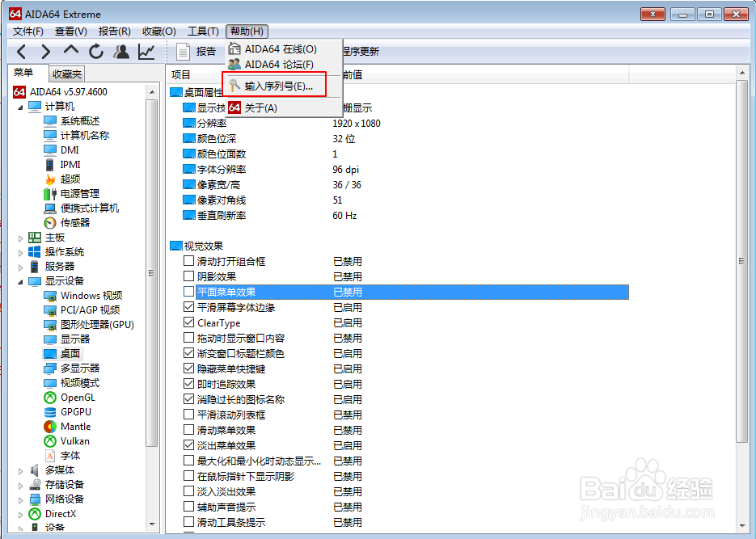756x539 pixels.
Task: Open Windows 视频 tree item
Action: point(83,295)
